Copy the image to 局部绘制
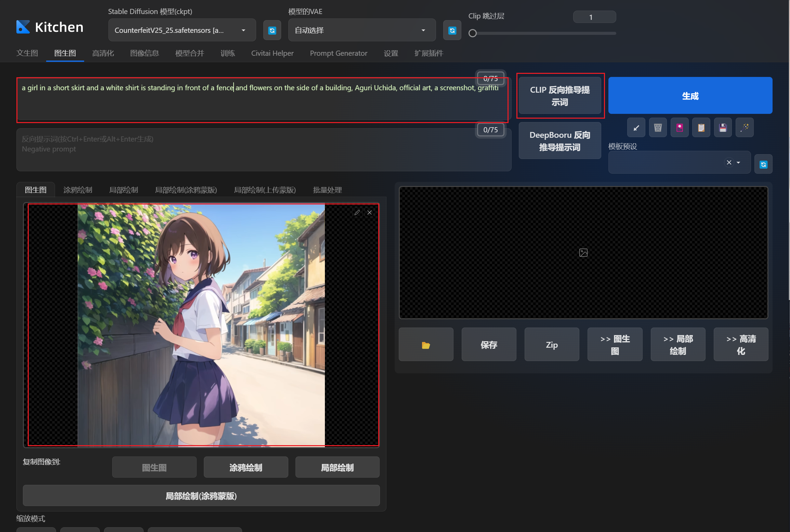The height and width of the screenshot is (532, 790). (337, 467)
